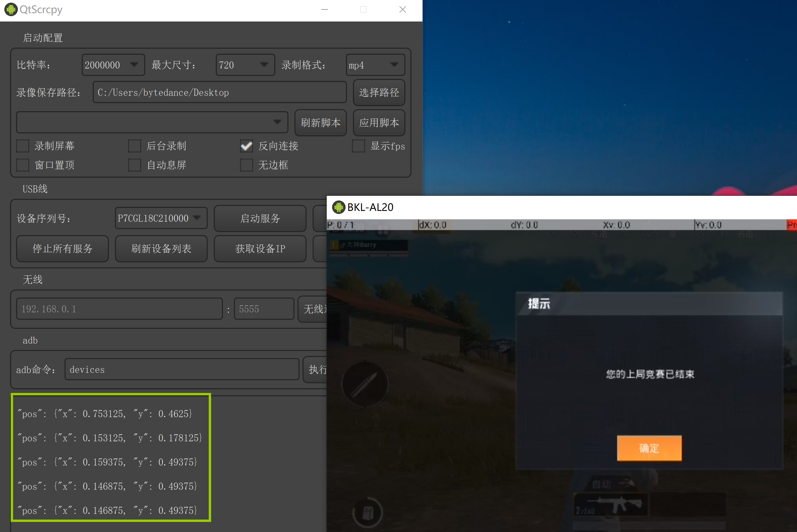Enable the 窗口置顶 checkbox
The width and height of the screenshot is (797, 532).
(23, 165)
